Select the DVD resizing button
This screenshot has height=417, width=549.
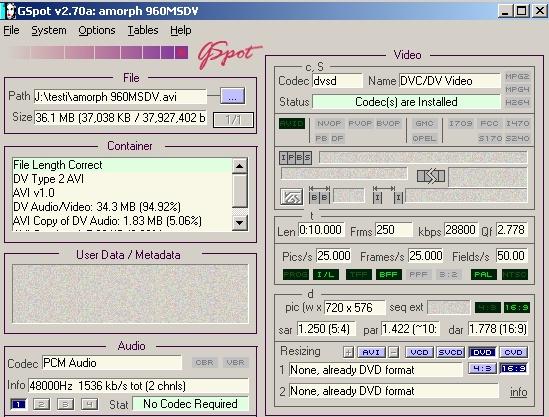tap(482, 352)
